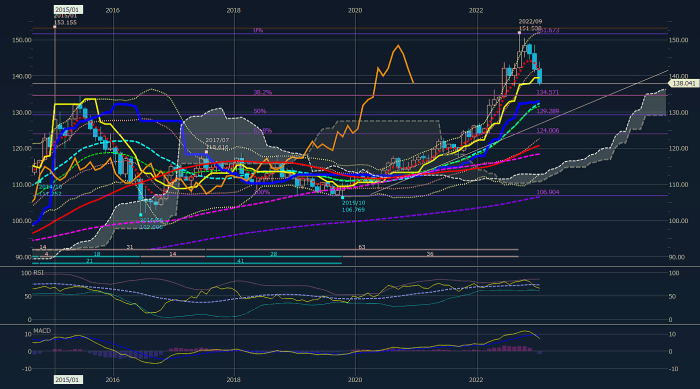Click the 2020 year label on bottom axis

[355, 380]
